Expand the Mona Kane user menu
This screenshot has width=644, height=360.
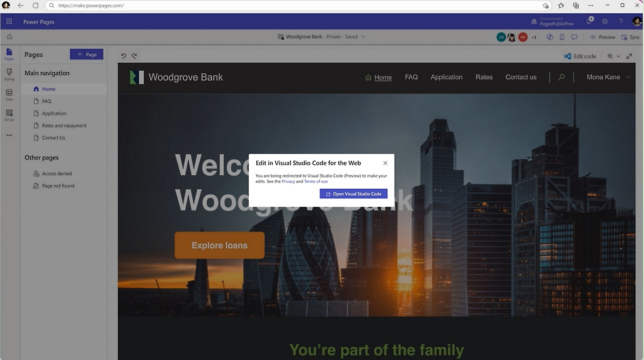click(628, 77)
